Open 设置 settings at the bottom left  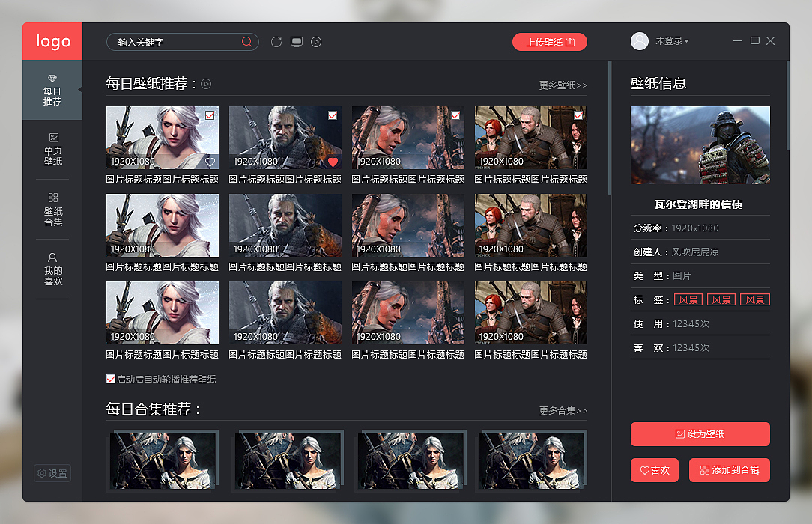pos(52,473)
